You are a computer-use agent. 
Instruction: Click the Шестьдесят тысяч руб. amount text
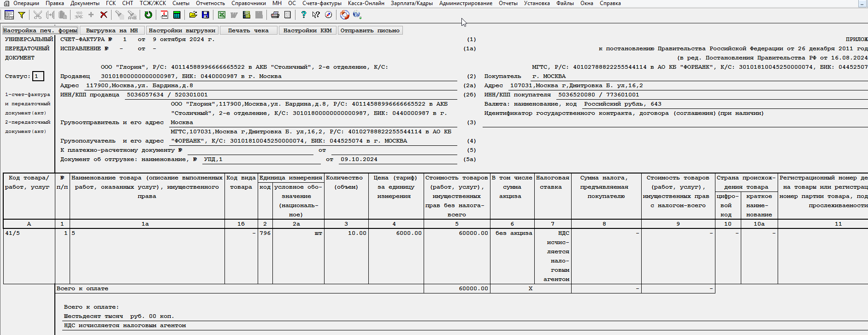point(119,316)
